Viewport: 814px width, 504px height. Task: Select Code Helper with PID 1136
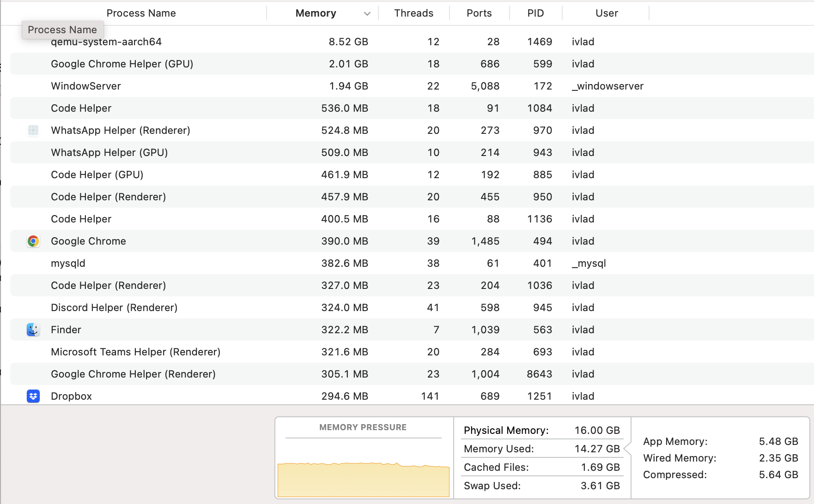tap(412, 219)
